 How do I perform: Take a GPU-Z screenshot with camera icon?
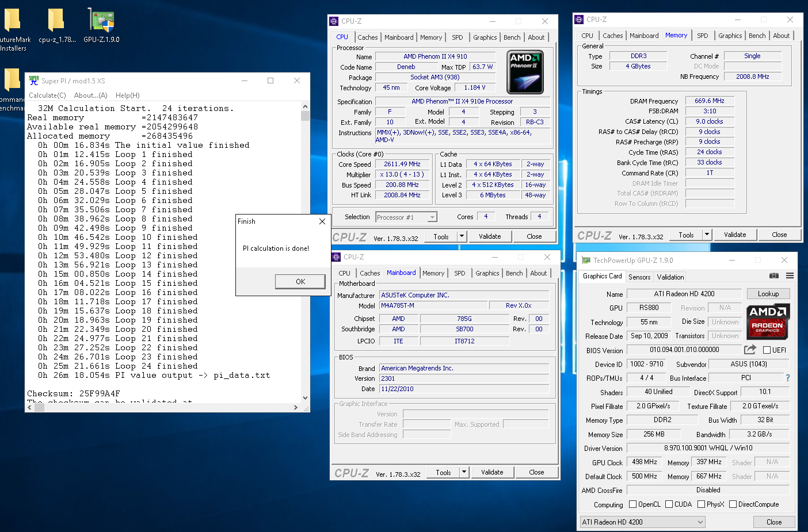tap(774, 275)
